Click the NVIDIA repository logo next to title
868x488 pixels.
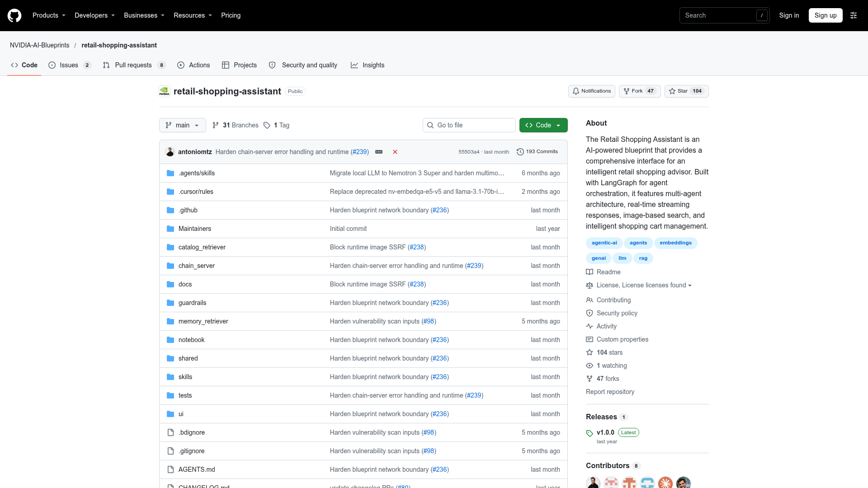pos(165,91)
